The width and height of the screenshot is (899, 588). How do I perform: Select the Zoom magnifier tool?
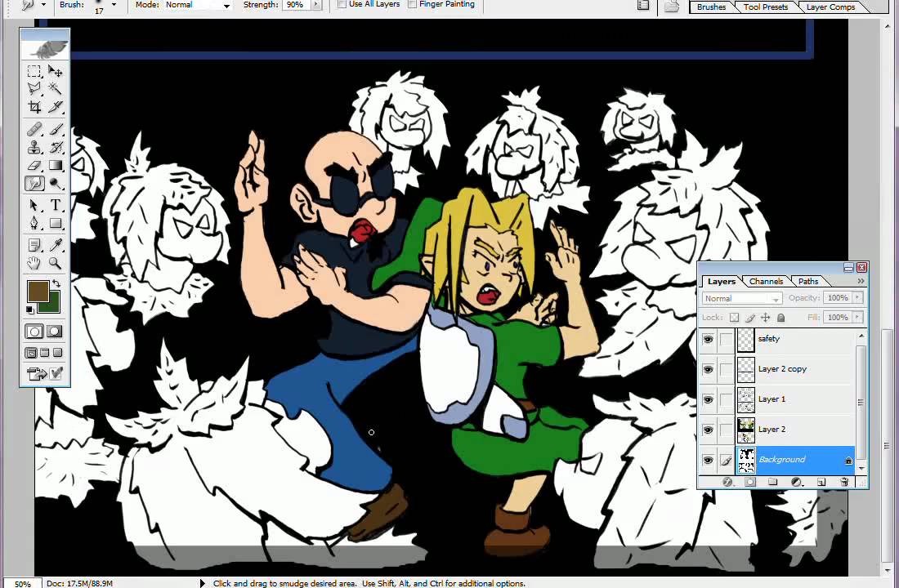[x=56, y=263]
